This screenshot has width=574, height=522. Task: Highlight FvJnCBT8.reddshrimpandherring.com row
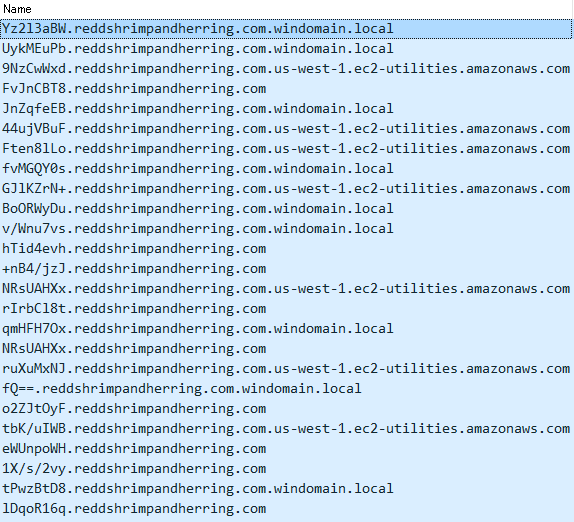(286, 89)
